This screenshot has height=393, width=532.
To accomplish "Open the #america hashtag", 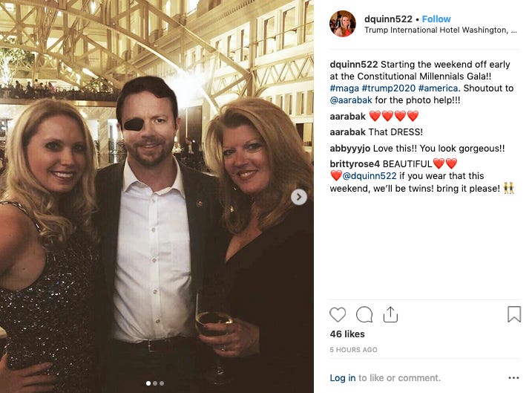I will click(438, 88).
